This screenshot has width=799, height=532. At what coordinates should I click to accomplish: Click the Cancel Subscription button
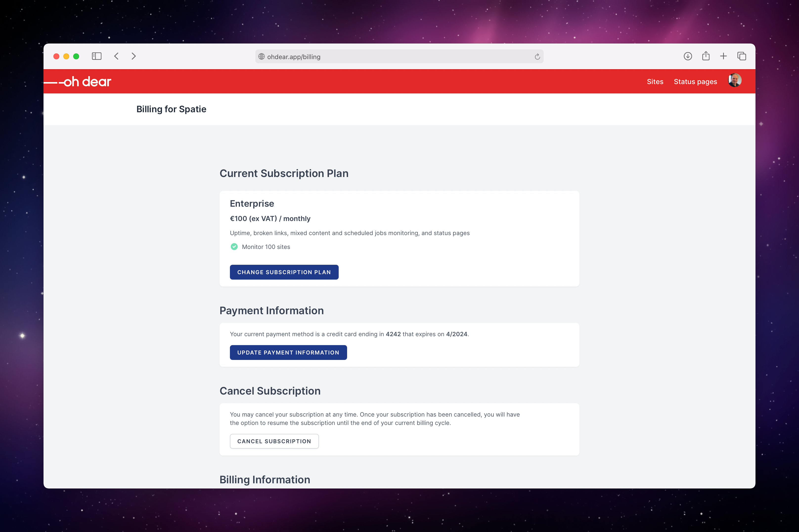[274, 441]
